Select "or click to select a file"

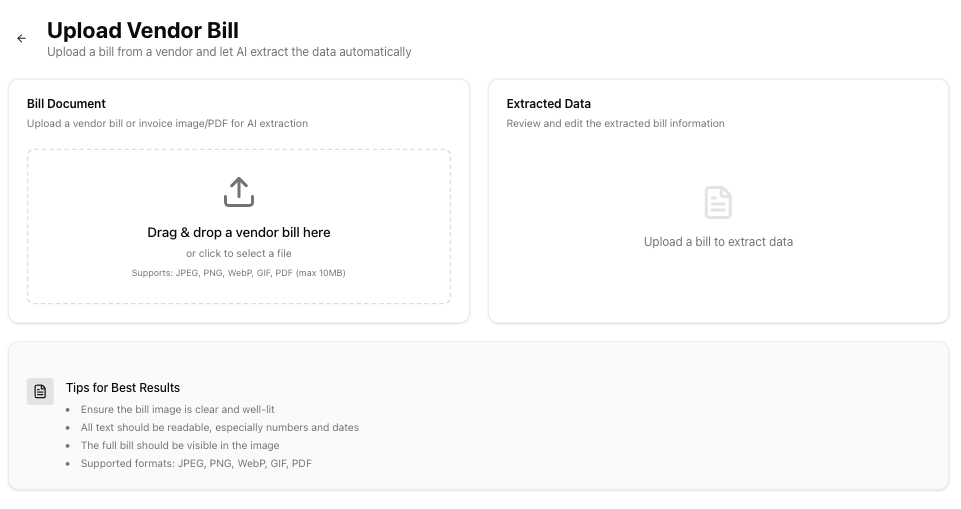tap(239, 254)
